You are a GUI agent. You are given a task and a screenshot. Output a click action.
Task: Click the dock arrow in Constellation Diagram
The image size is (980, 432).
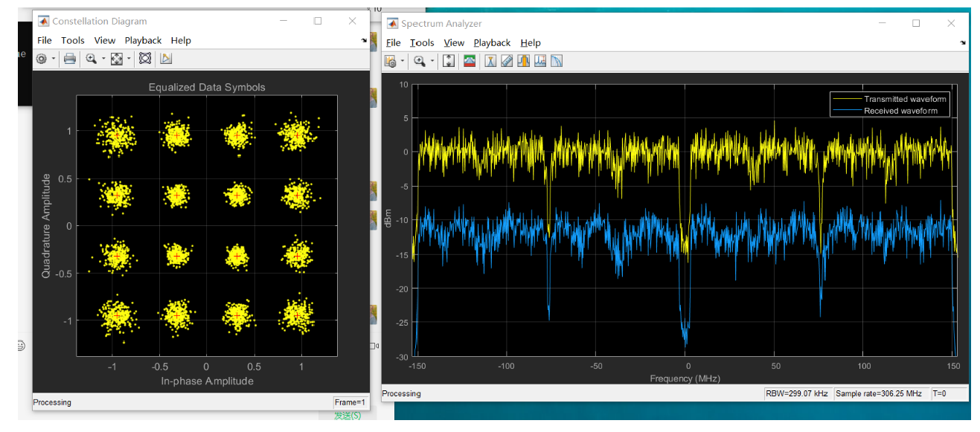pos(364,40)
